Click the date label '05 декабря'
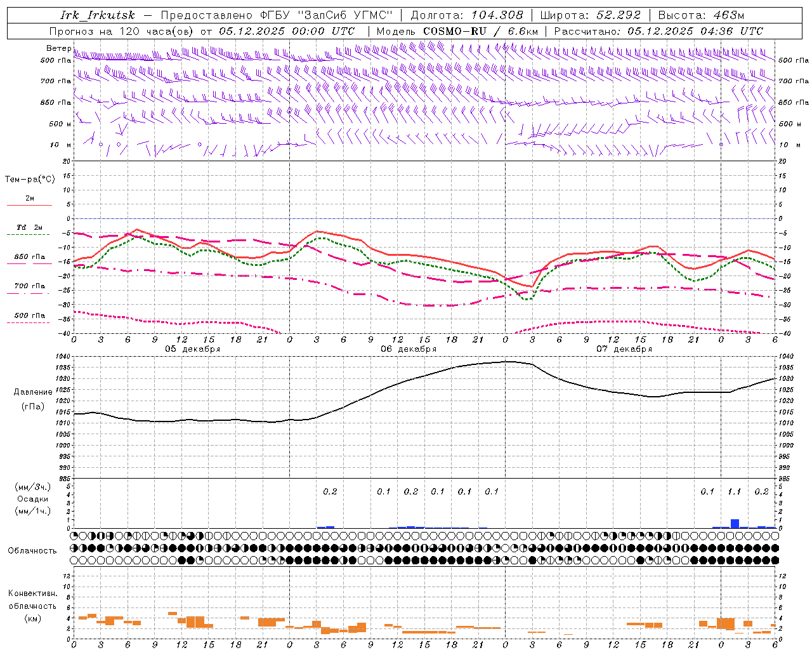812x650 pixels. point(193,349)
